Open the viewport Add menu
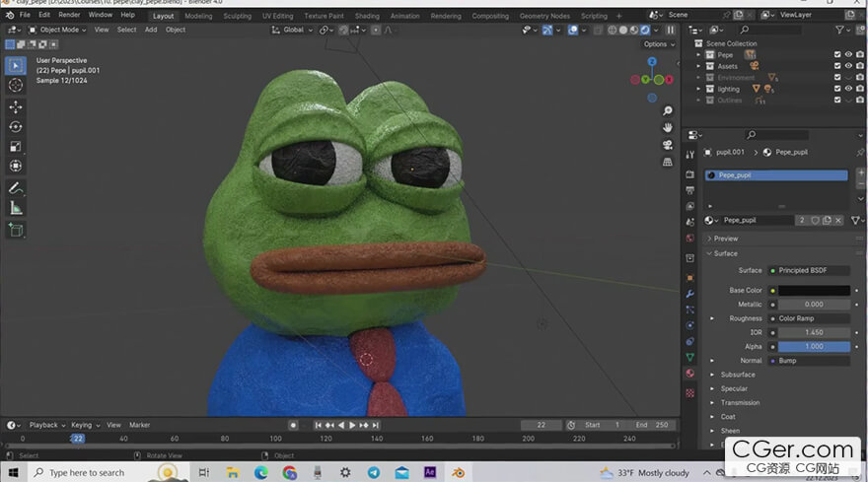The width and height of the screenshot is (868, 482). pyautogui.click(x=151, y=30)
